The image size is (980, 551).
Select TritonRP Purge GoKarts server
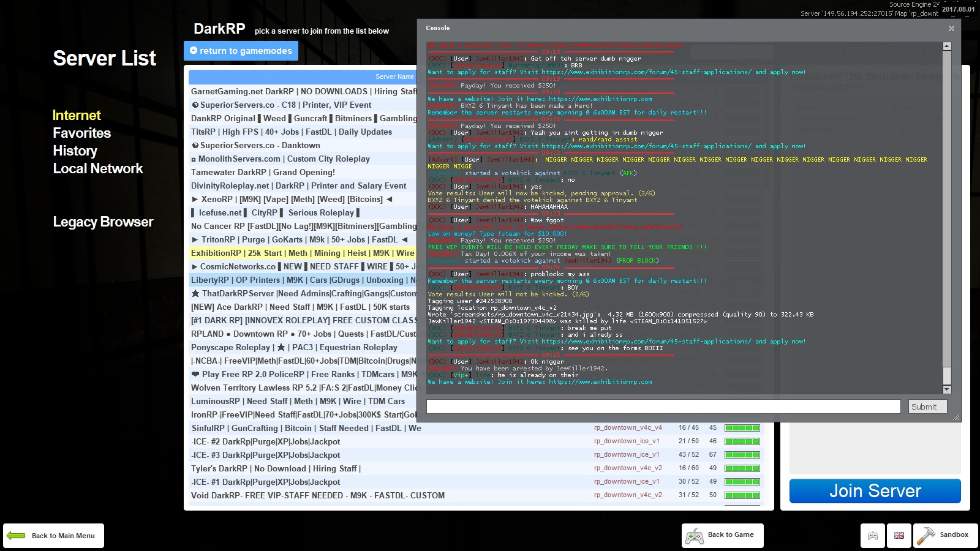(x=303, y=239)
